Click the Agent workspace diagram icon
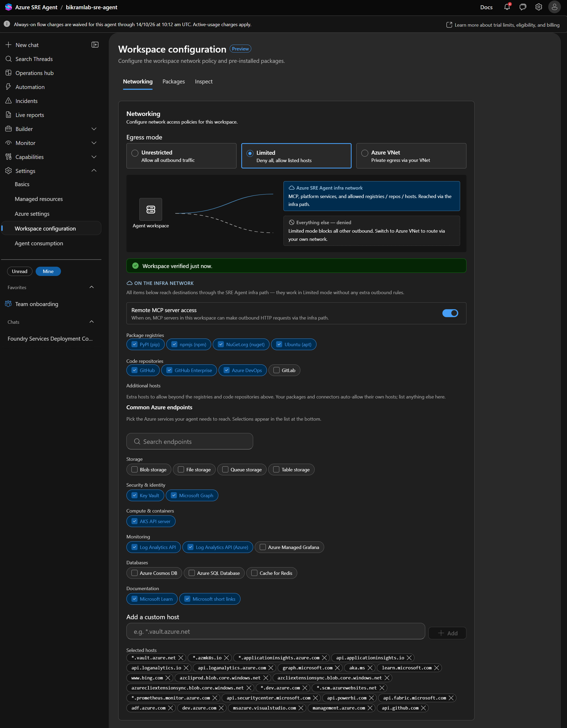567x728 pixels. 150,209
